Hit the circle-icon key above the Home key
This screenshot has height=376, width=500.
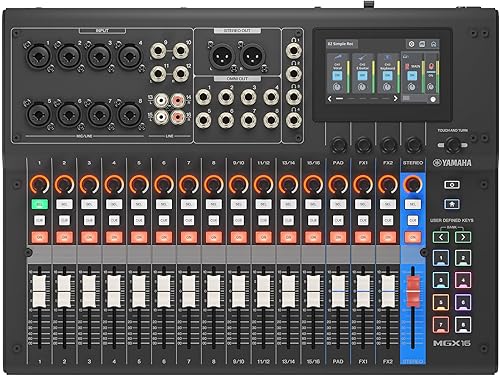click(452, 184)
